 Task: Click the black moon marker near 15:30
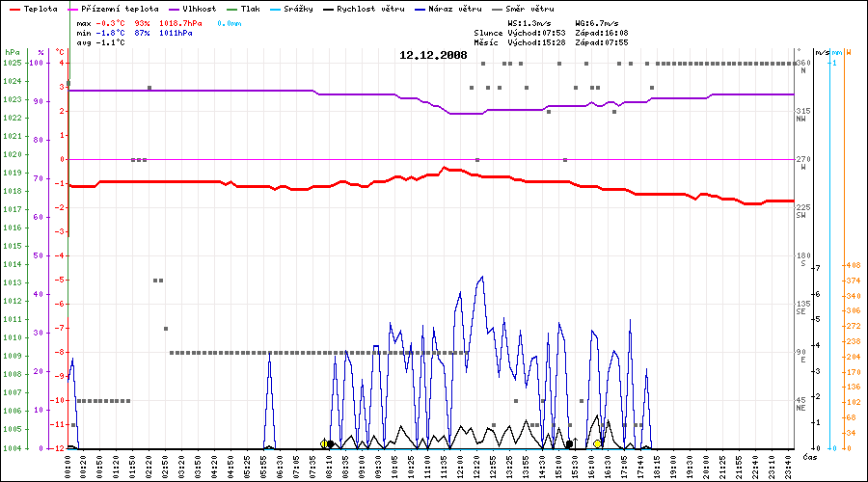pos(569,444)
